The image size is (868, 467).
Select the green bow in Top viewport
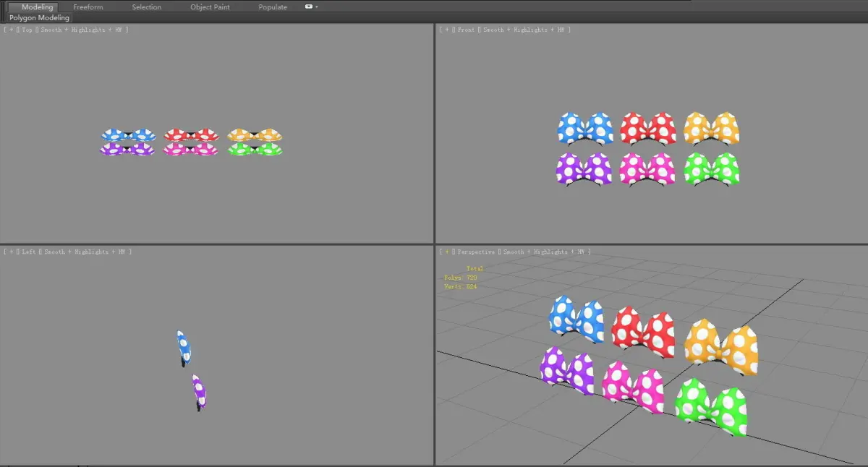255,149
